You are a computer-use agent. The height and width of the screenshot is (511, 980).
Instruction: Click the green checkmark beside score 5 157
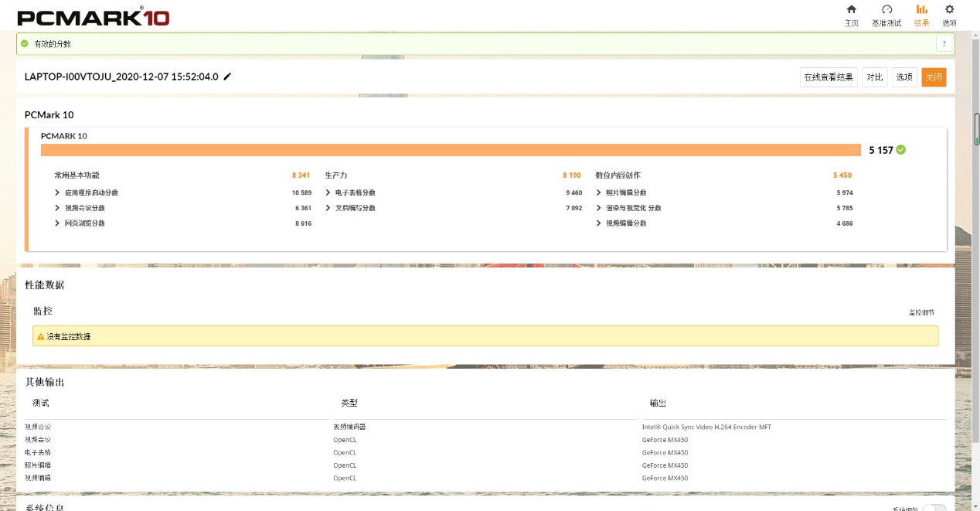pyautogui.click(x=901, y=150)
